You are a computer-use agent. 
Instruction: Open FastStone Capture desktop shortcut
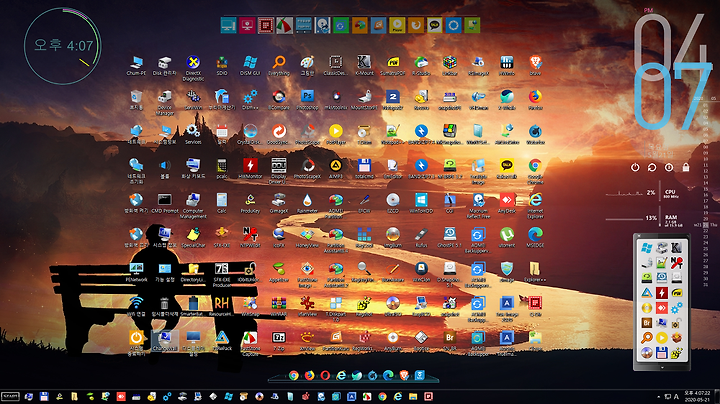pyautogui.click(x=250, y=343)
